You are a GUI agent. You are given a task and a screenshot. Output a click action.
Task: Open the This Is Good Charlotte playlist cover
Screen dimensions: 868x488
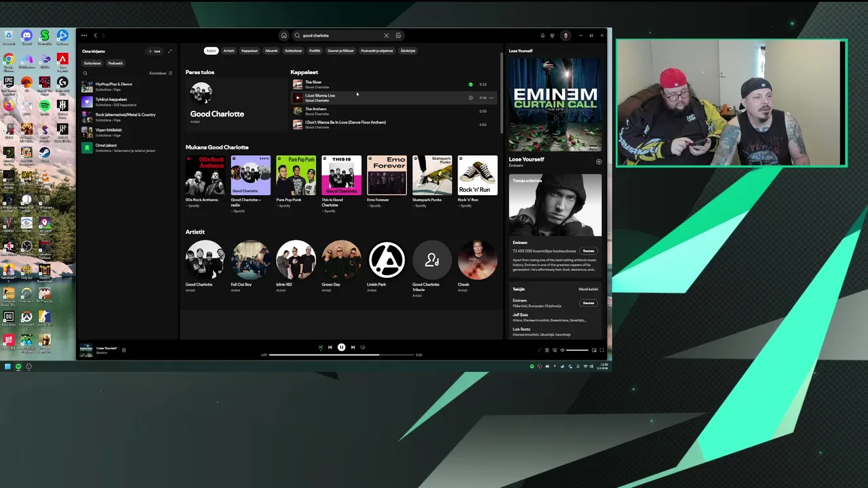[x=341, y=175]
